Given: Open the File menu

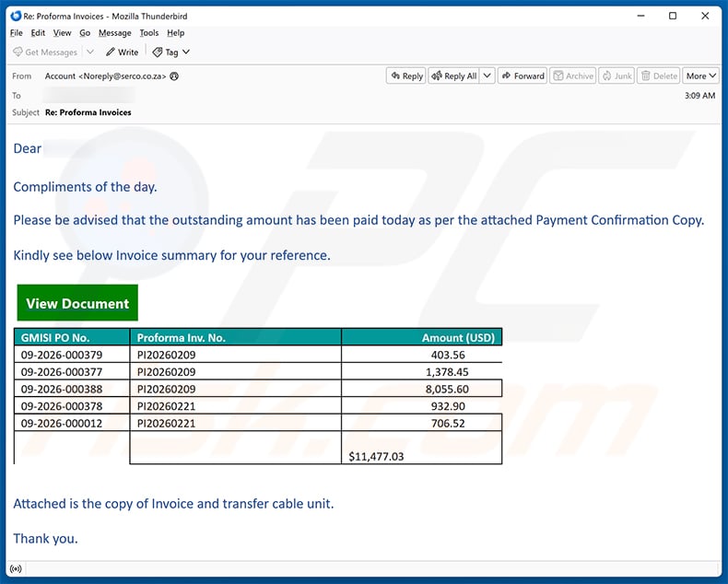Looking at the screenshot, I should pyautogui.click(x=17, y=33).
